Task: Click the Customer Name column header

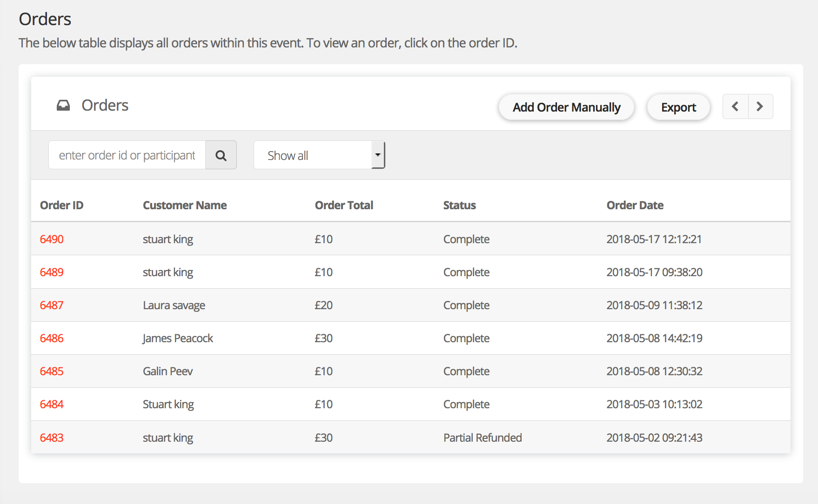Action: (185, 206)
